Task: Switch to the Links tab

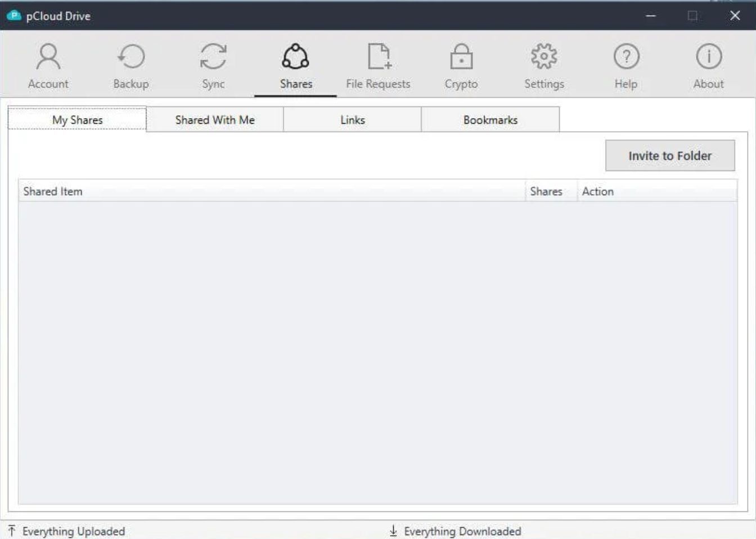Action: point(353,120)
